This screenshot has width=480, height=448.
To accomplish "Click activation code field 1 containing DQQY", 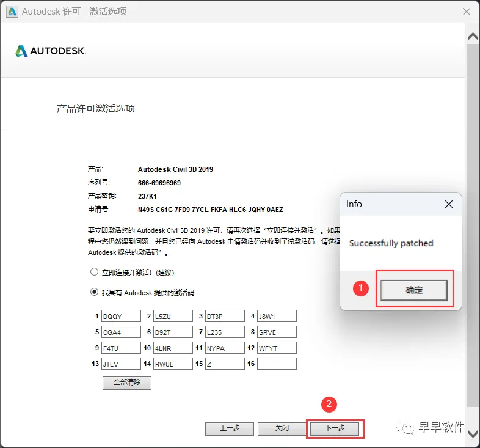I will click(x=122, y=316).
